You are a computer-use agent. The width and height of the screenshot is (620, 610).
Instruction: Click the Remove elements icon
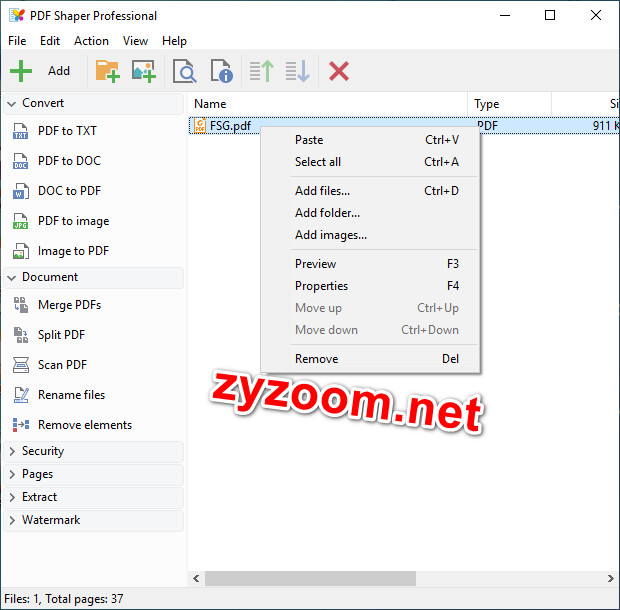click(x=21, y=425)
